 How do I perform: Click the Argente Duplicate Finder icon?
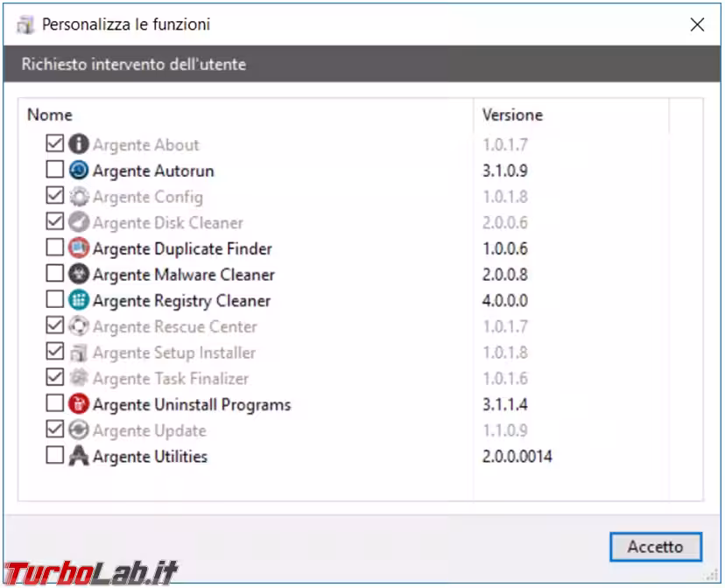(x=79, y=248)
